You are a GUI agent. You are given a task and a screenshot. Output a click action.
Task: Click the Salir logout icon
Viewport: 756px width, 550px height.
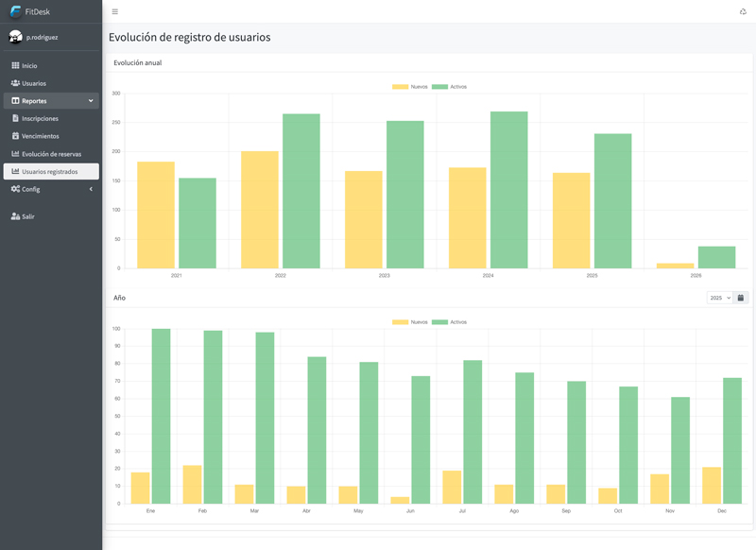15,216
